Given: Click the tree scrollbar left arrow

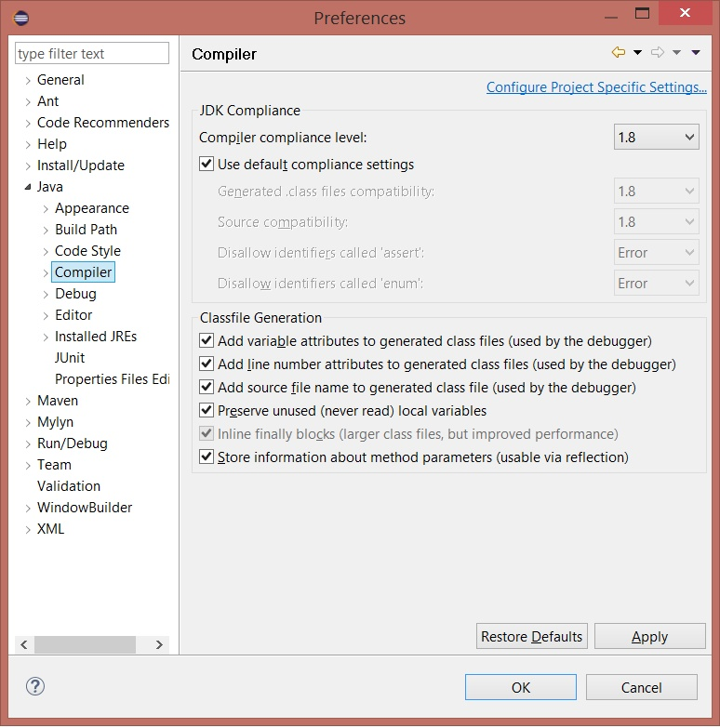Looking at the screenshot, I should pyautogui.click(x=24, y=644).
